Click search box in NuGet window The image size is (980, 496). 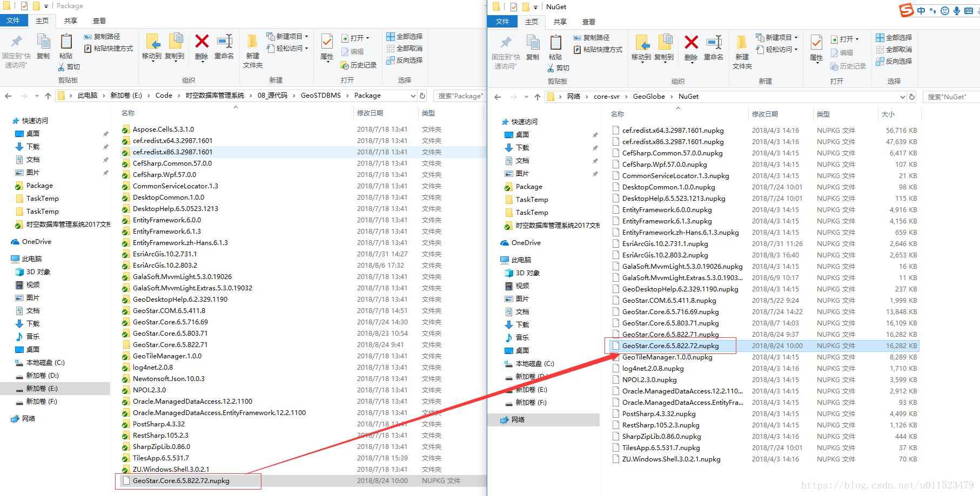coord(951,97)
